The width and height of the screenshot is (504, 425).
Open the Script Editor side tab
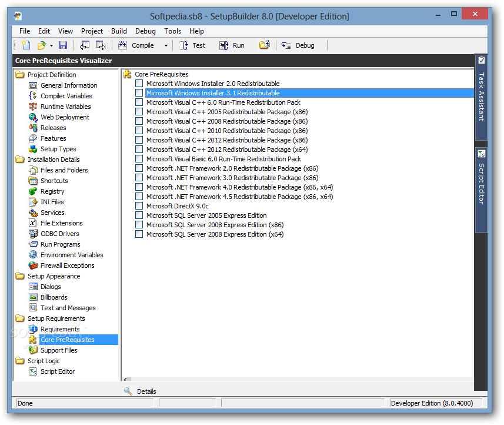pos(481,189)
